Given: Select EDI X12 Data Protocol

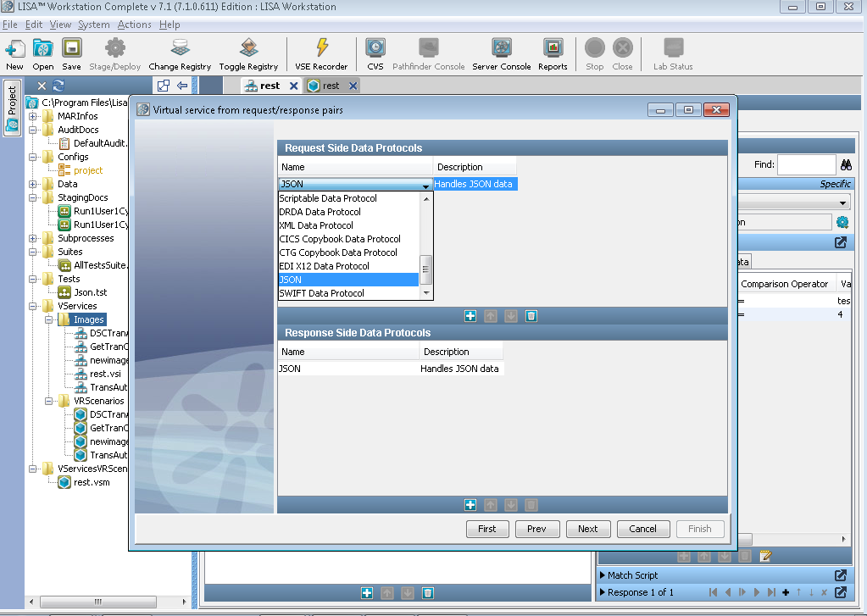Looking at the screenshot, I should coord(348,266).
